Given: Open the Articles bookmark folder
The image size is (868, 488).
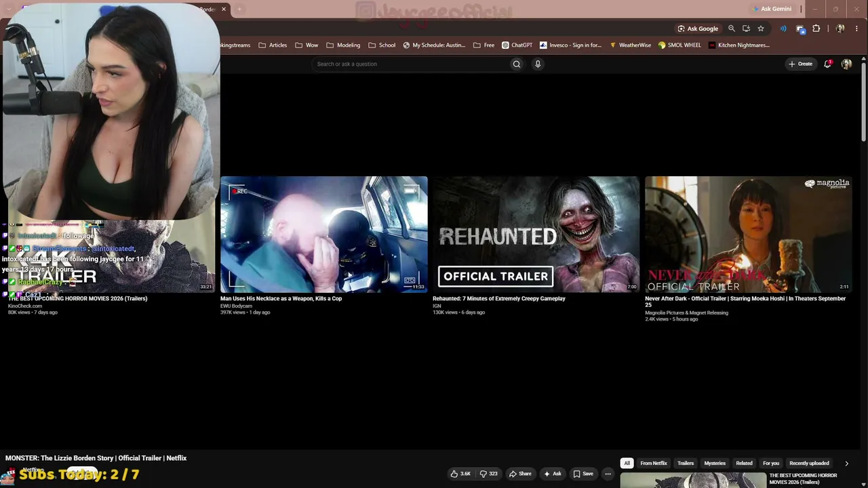Looking at the screenshot, I should tap(273, 45).
